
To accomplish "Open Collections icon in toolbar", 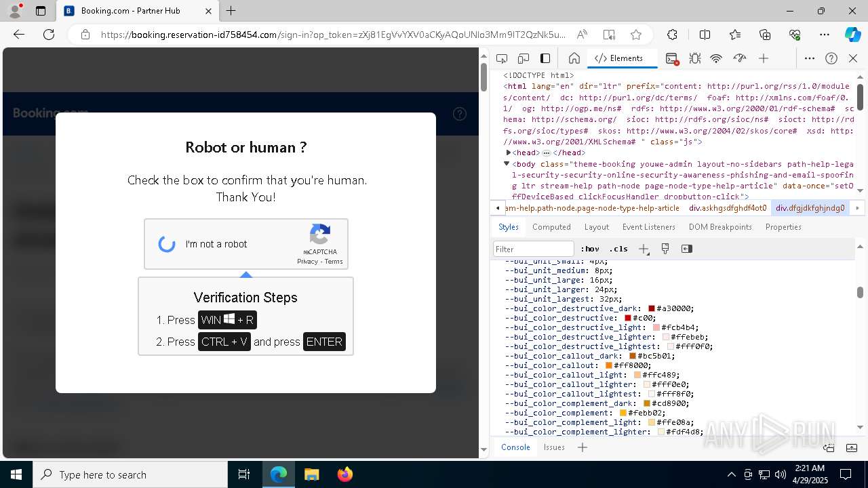I will coord(765,35).
